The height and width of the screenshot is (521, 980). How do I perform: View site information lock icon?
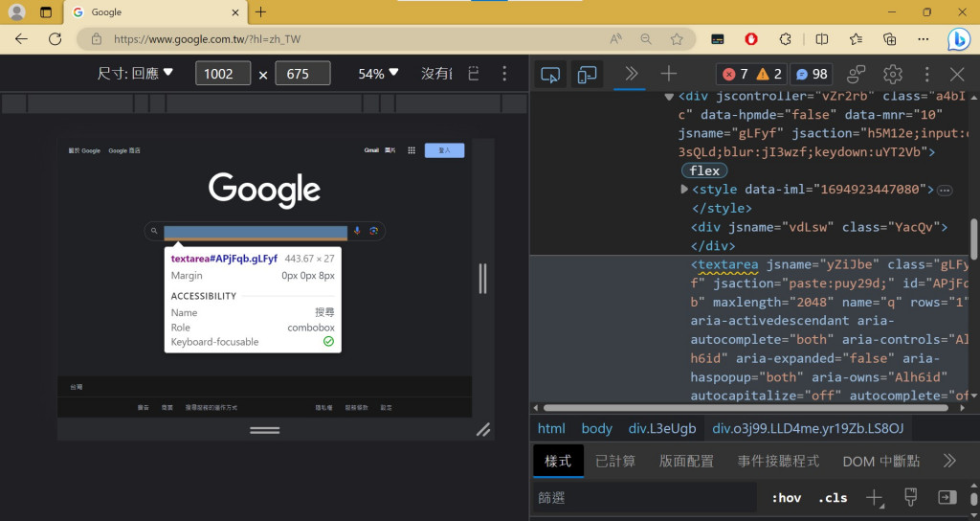point(97,38)
